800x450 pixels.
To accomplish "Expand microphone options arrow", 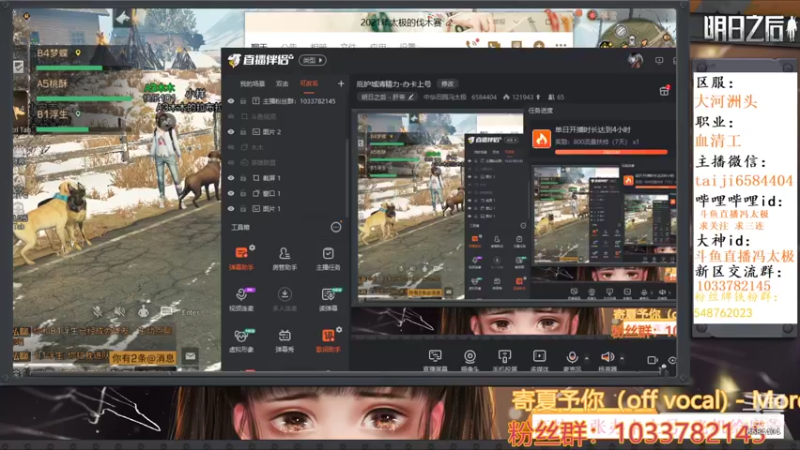I will [x=586, y=358].
